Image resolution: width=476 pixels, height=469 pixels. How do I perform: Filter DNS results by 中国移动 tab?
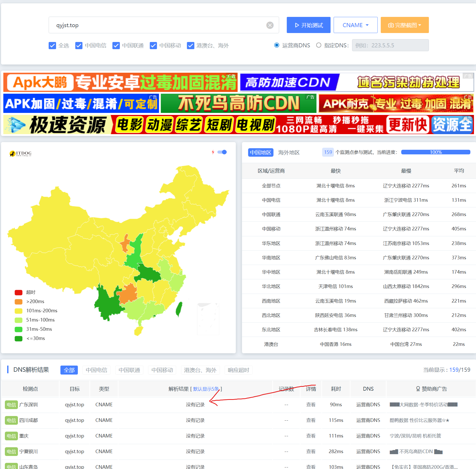pos(162,370)
